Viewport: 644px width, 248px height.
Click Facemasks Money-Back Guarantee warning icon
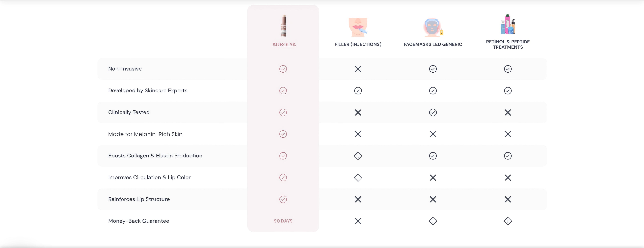(433, 221)
